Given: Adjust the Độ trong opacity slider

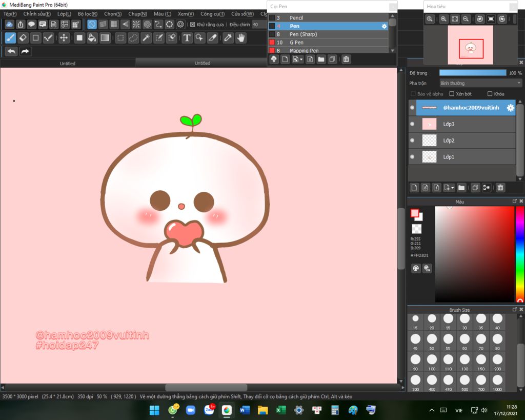Looking at the screenshot, I should 472,73.
